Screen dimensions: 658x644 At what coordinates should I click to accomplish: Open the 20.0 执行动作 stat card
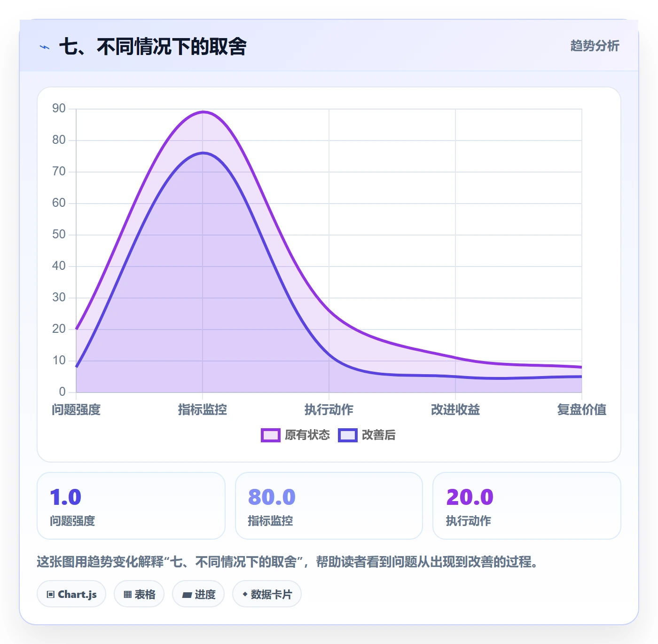(527, 506)
